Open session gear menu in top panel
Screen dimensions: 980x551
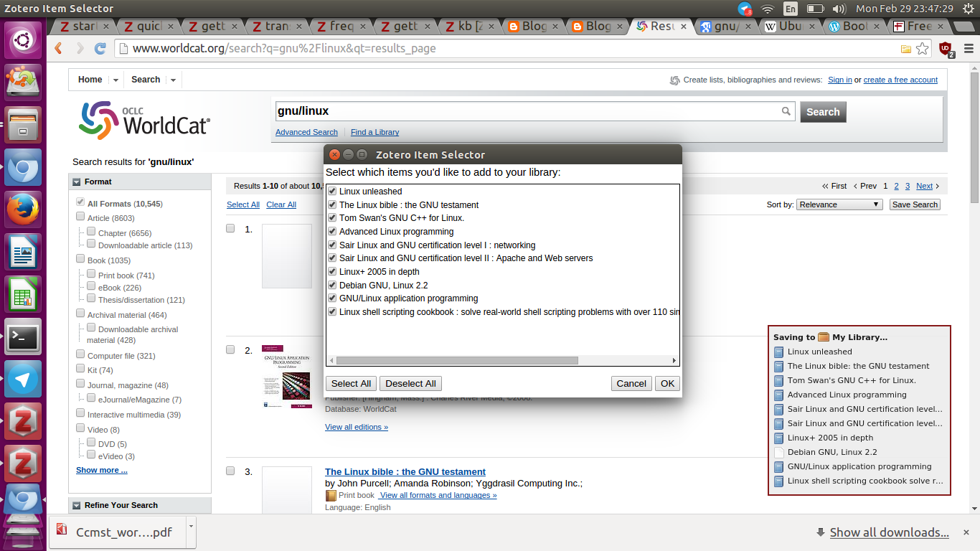[x=969, y=9]
